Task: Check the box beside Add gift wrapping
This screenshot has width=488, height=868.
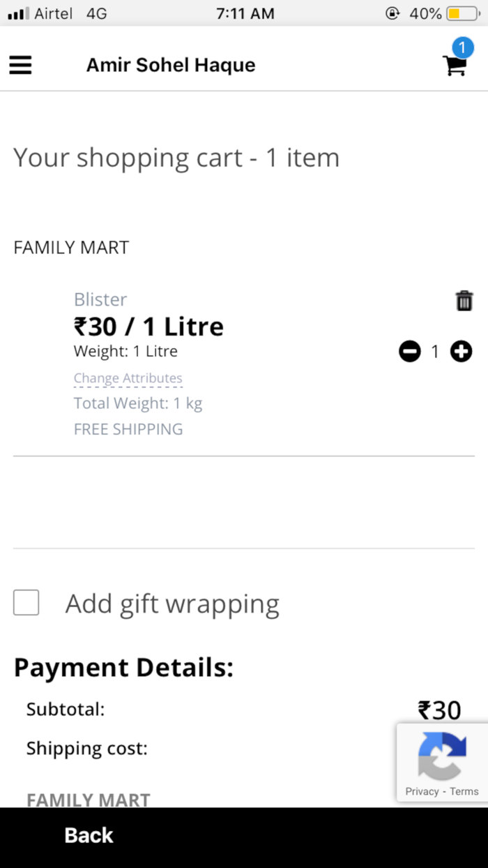Action: click(x=26, y=603)
